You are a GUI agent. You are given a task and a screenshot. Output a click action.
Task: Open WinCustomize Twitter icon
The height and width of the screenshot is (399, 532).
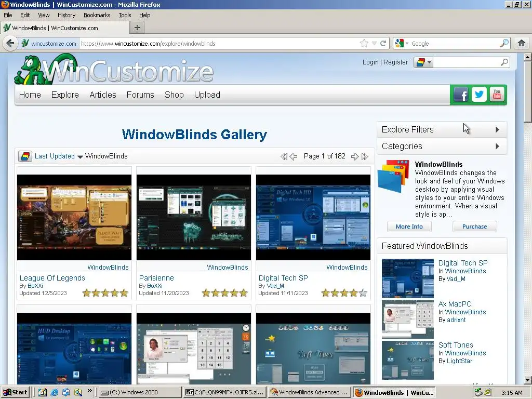[479, 95]
